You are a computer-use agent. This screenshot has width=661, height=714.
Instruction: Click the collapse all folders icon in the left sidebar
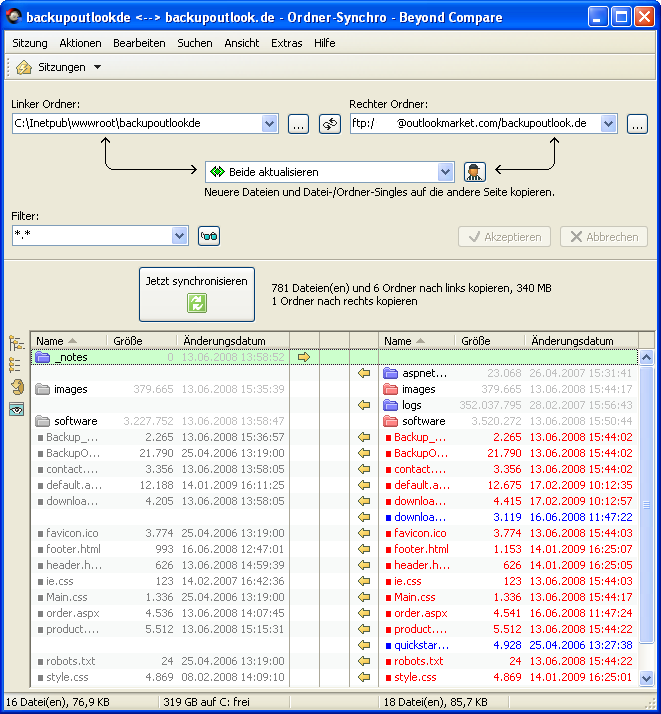pos(17,364)
